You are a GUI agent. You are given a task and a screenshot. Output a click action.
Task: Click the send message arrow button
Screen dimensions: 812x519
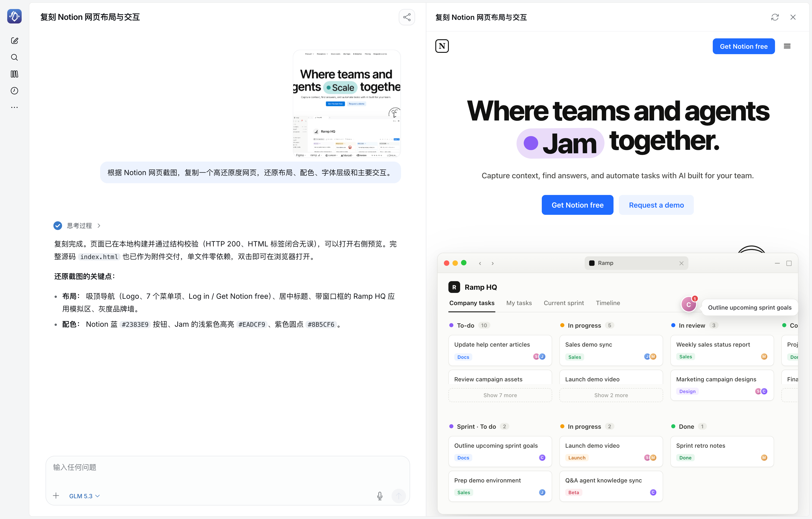click(x=399, y=496)
